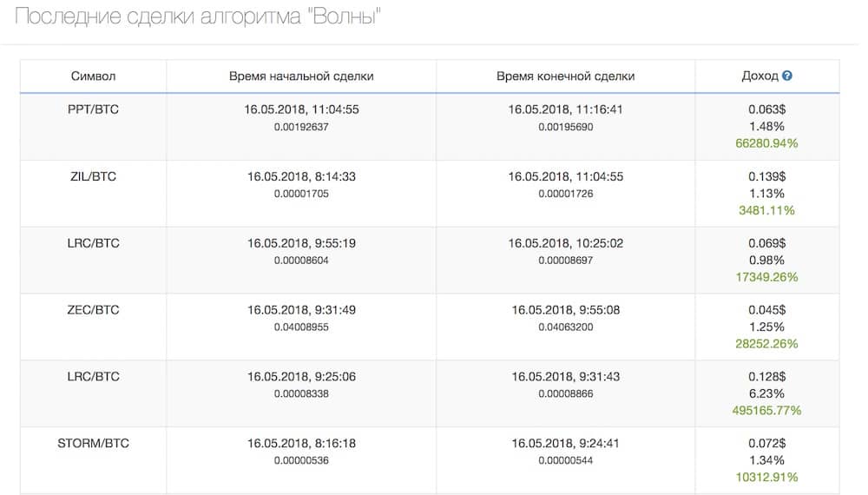Click the start time 16.05.2018, 9:25:06
The image size is (868, 495).
click(x=301, y=377)
